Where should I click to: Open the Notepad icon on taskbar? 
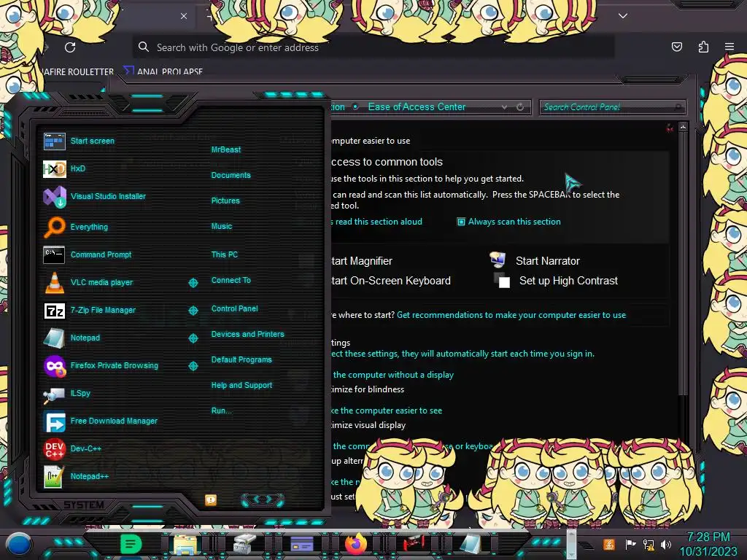coord(471,544)
